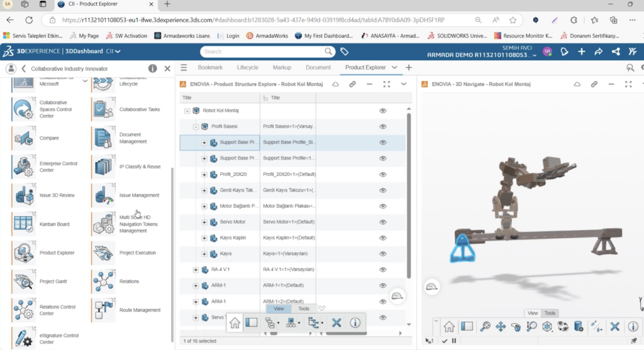The image size is (644, 350).
Task: Open the dropdown arrow next to Product Explorer tab
Action: point(394,67)
